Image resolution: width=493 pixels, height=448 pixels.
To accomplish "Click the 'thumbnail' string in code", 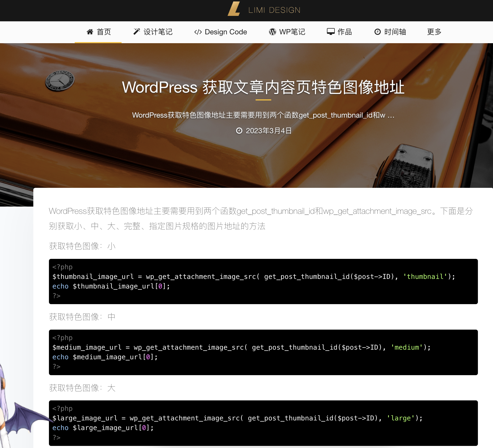I will [x=425, y=277].
